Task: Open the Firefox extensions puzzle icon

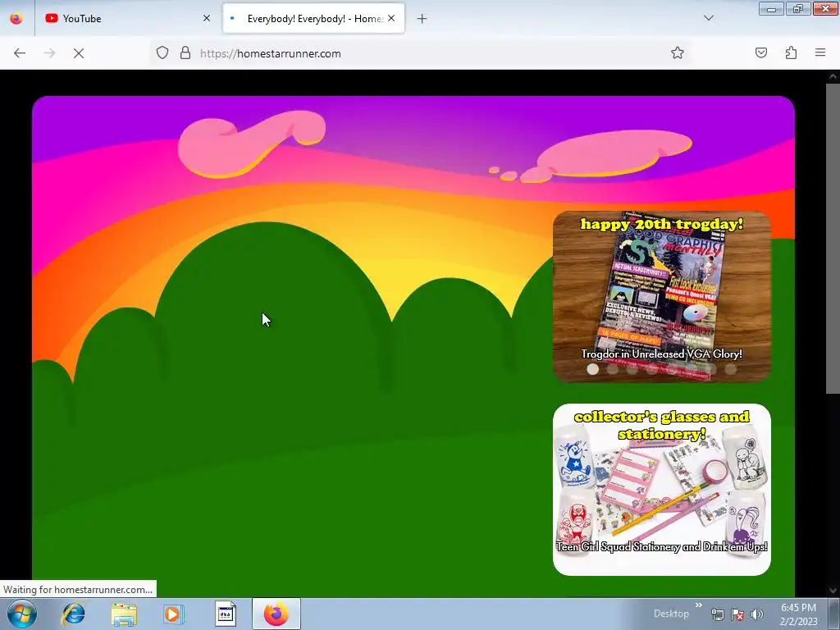Action: 791,52
